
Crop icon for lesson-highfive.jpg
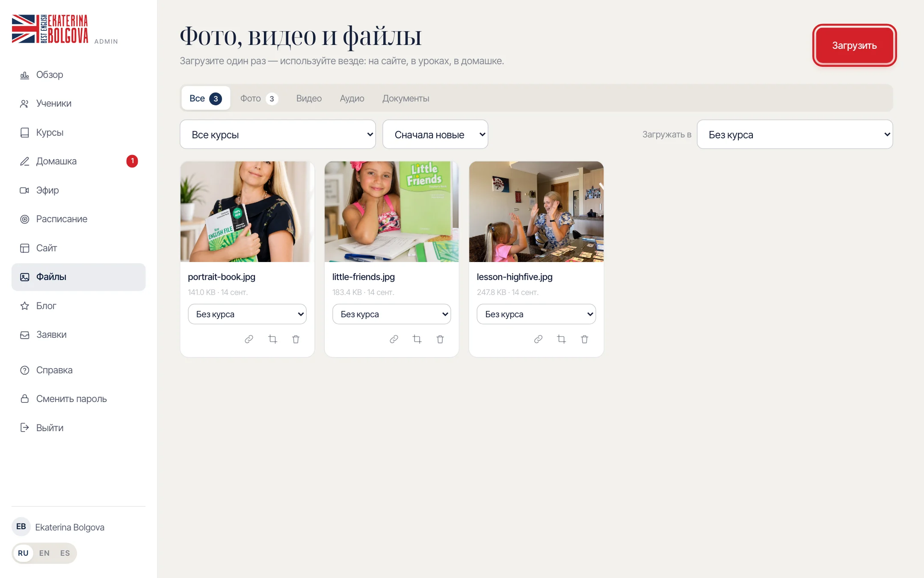pyautogui.click(x=561, y=339)
